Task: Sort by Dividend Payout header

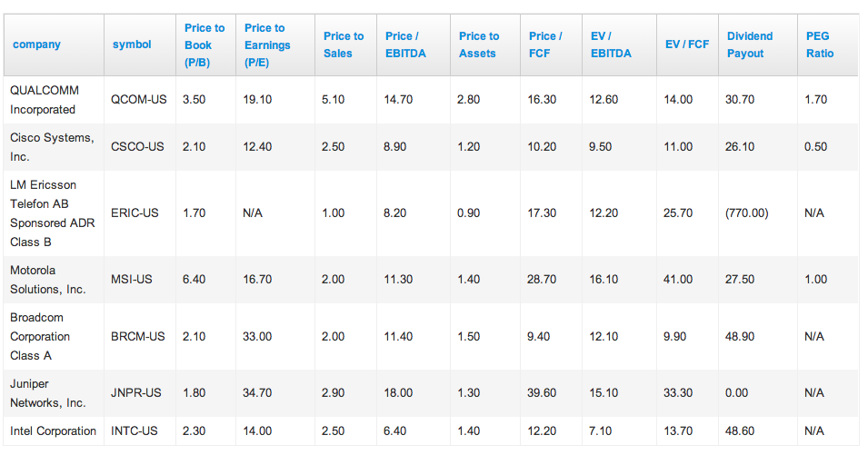Action: click(750, 45)
